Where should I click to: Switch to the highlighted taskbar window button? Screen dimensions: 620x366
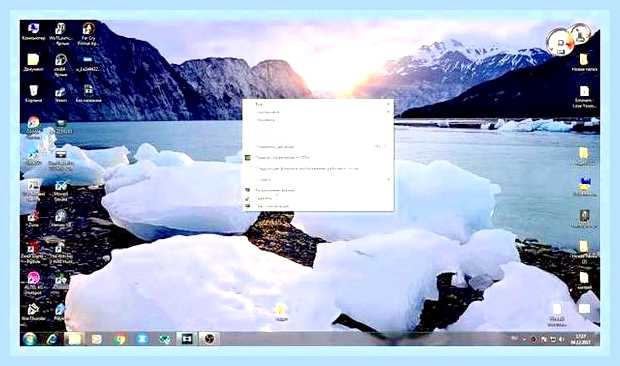pos(187,339)
